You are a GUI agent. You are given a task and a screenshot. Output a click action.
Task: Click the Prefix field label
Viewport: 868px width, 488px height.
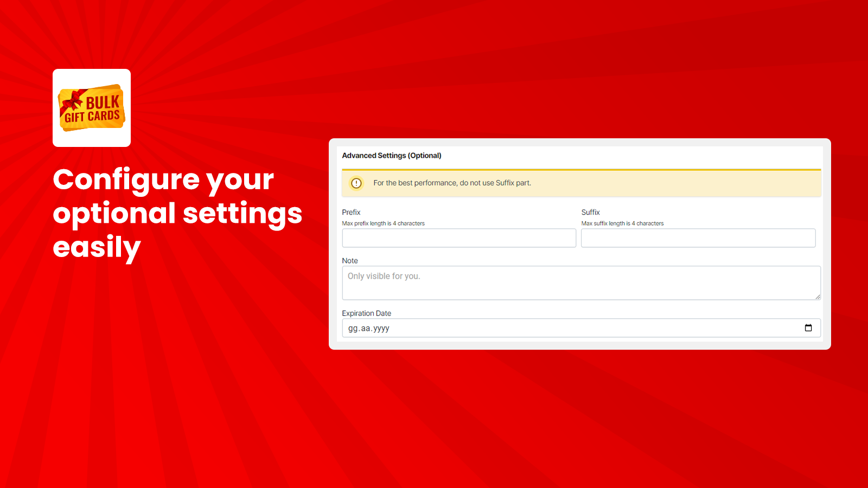tap(351, 213)
